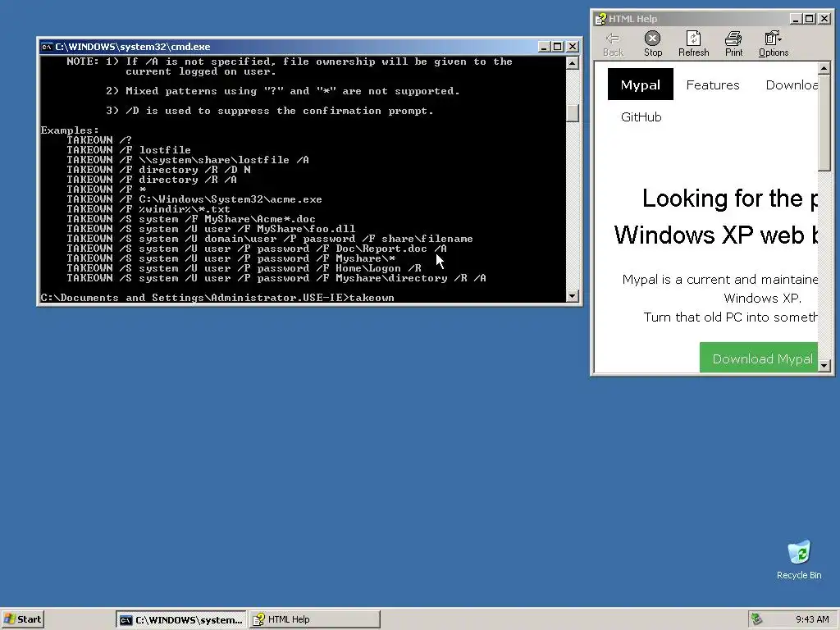Viewport: 840px width, 630px height.
Task: Minimize the HTML Help window
Action: pos(796,19)
